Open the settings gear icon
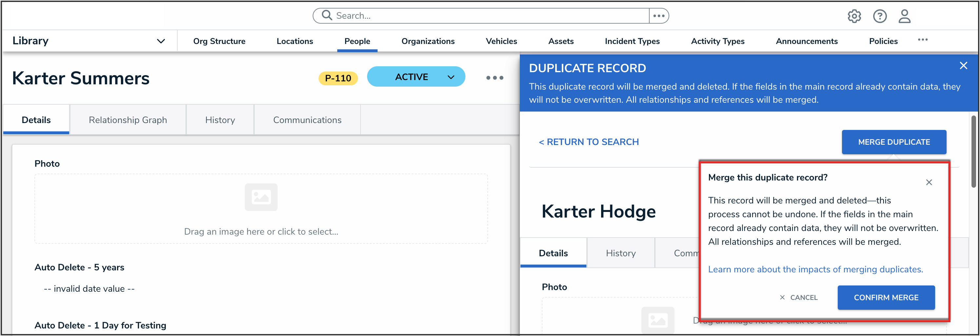980x336 pixels. click(854, 16)
